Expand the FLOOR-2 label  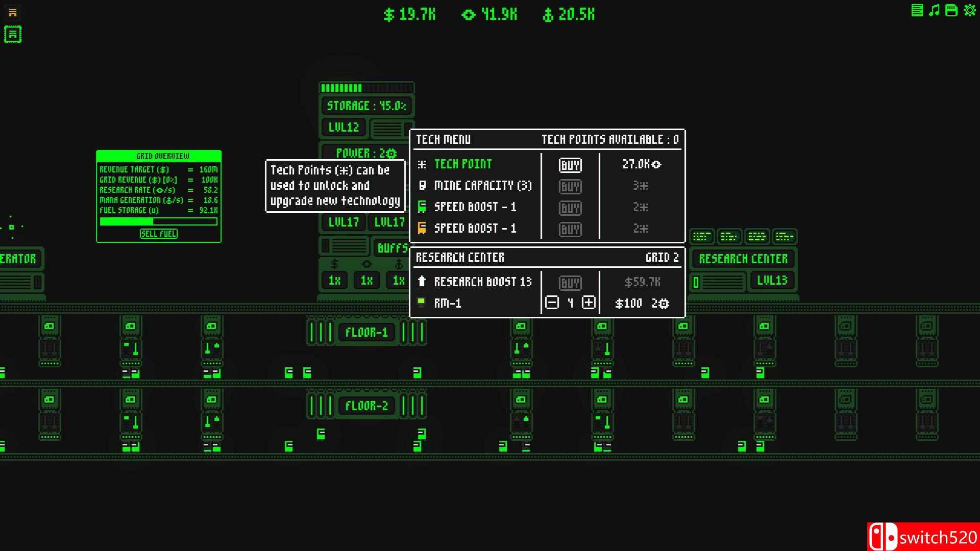[x=366, y=406]
